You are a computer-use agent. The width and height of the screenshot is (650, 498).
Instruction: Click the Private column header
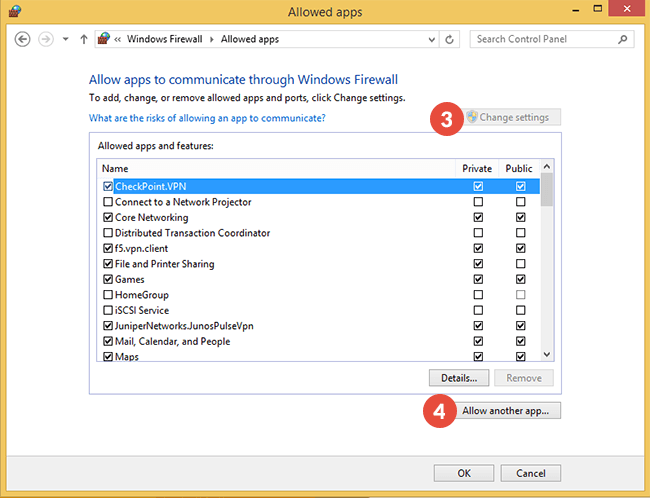[x=477, y=168]
